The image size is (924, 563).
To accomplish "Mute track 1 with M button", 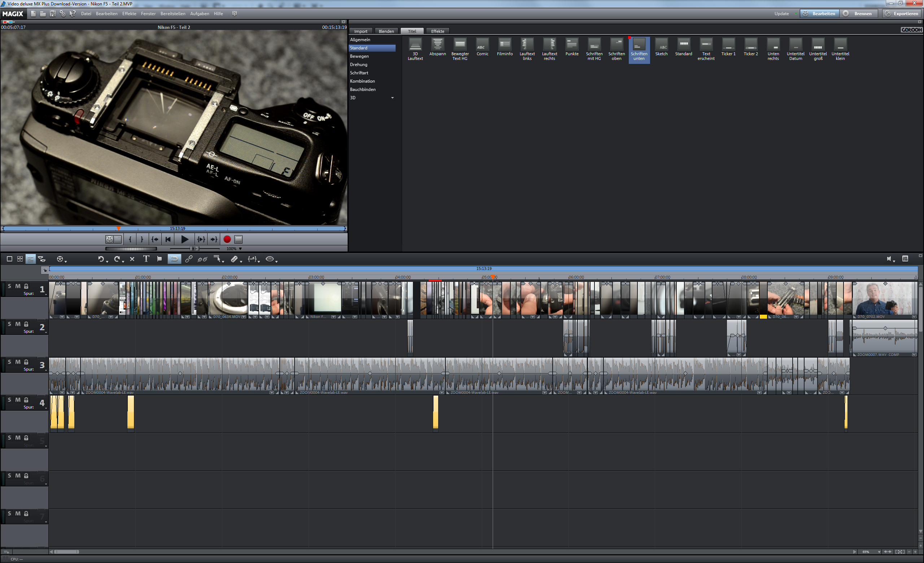I will 18,286.
